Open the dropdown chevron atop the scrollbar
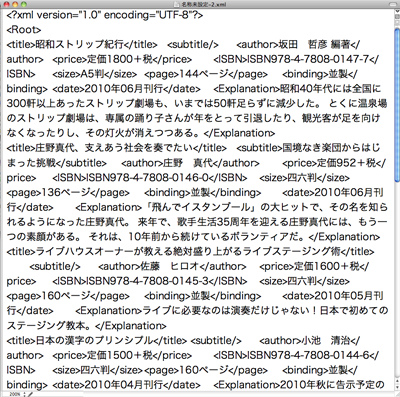The image size is (400, 397). (x=397, y=11)
